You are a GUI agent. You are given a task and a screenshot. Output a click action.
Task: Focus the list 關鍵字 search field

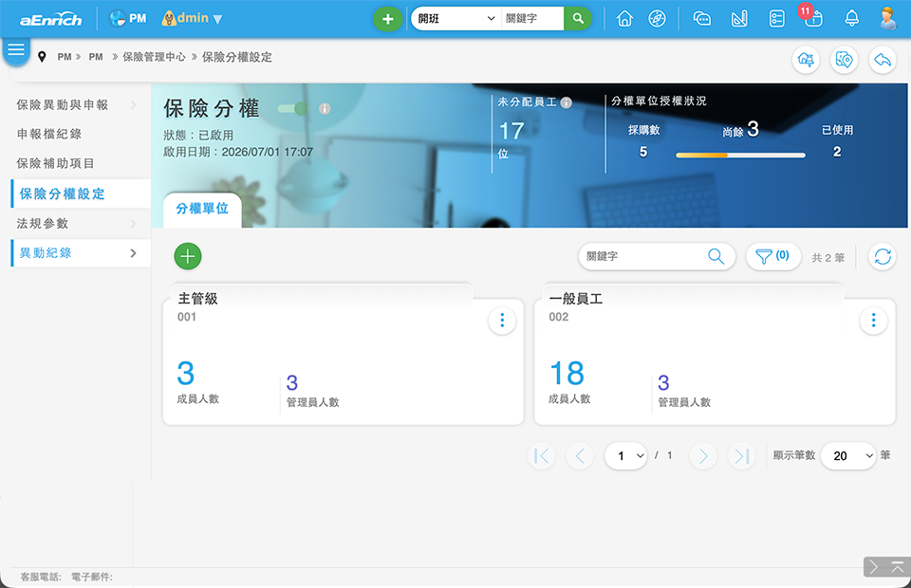[x=643, y=256]
